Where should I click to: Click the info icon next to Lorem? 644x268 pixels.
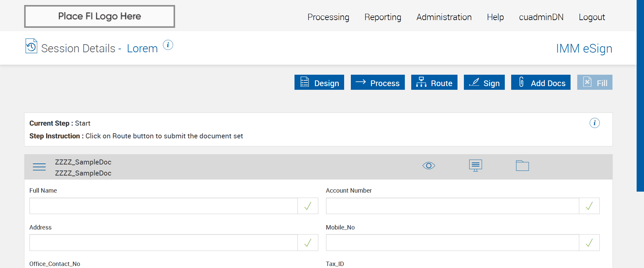[168, 45]
